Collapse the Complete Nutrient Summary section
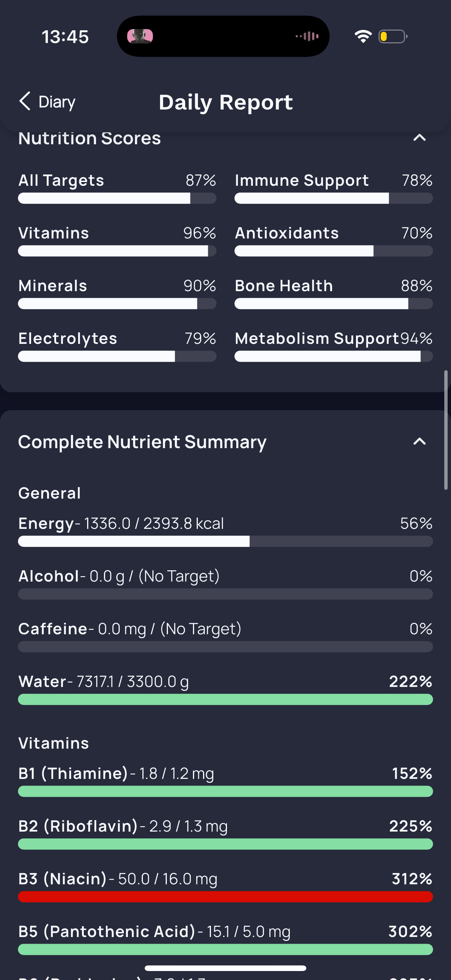This screenshot has height=980, width=451. (x=420, y=441)
